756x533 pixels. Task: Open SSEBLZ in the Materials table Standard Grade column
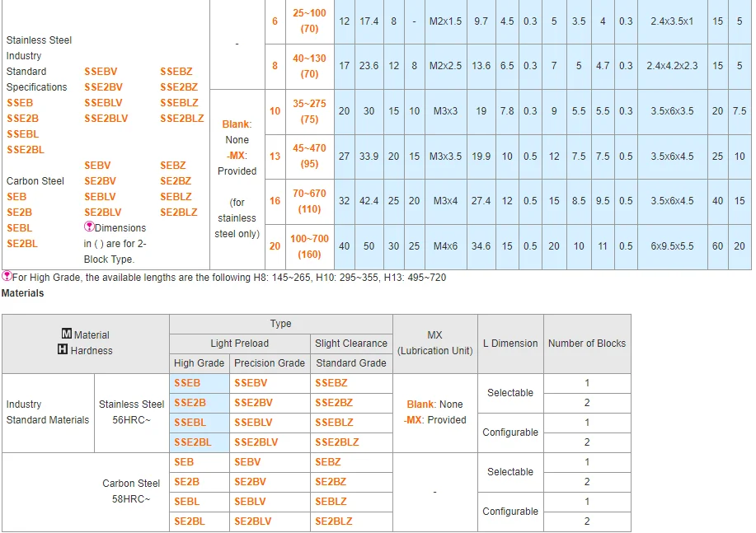(x=333, y=423)
